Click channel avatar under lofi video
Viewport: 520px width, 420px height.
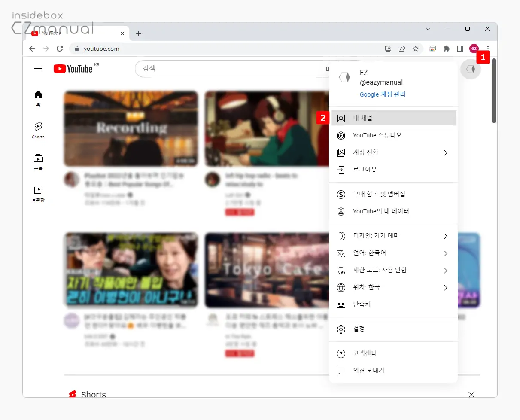click(x=213, y=180)
